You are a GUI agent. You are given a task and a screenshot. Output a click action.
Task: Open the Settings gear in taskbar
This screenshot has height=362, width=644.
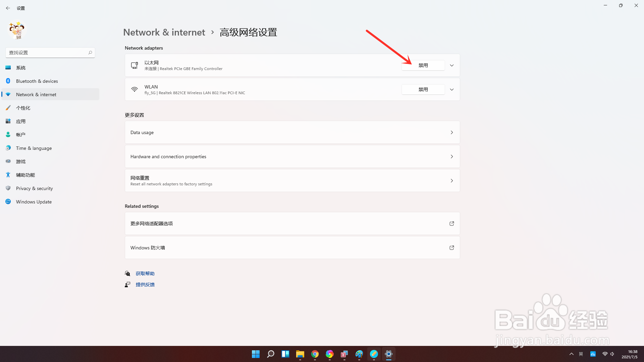click(x=388, y=354)
